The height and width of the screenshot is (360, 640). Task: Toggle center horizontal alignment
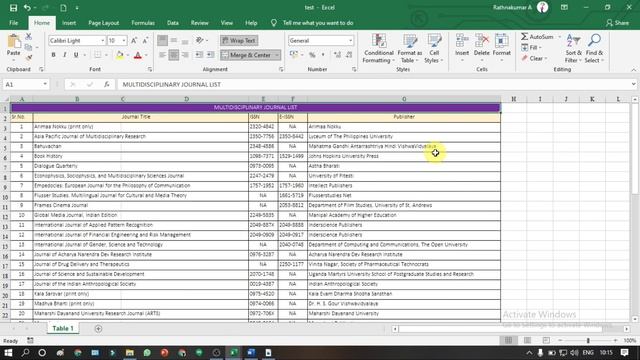click(173, 55)
